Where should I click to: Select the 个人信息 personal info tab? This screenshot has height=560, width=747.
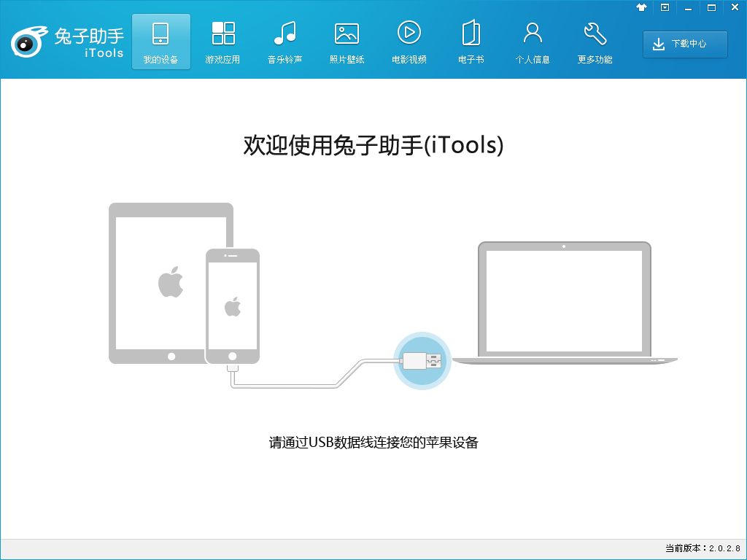(533, 42)
